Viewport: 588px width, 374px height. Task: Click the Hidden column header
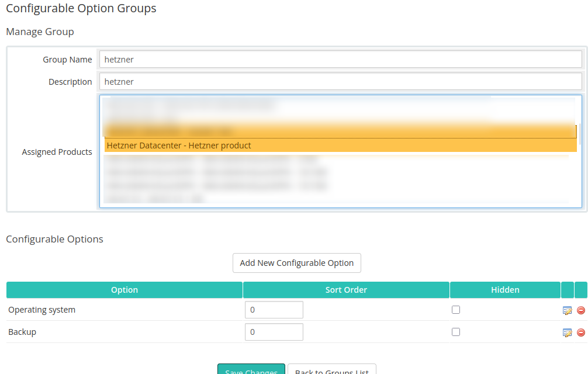[505, 290]
